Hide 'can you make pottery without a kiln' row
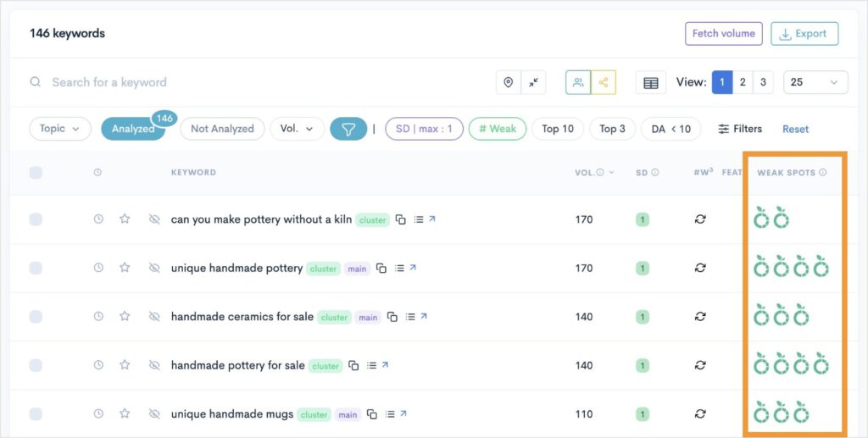 pos(154,219)
